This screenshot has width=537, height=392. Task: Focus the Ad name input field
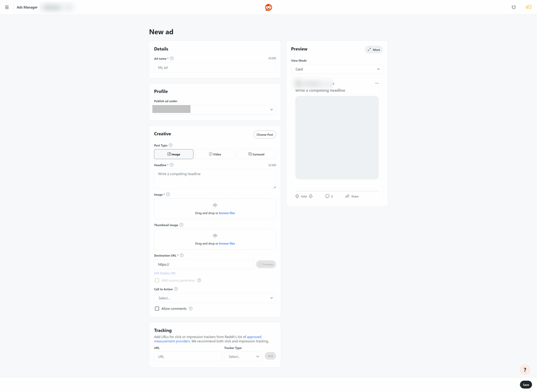tap(215, 67)
